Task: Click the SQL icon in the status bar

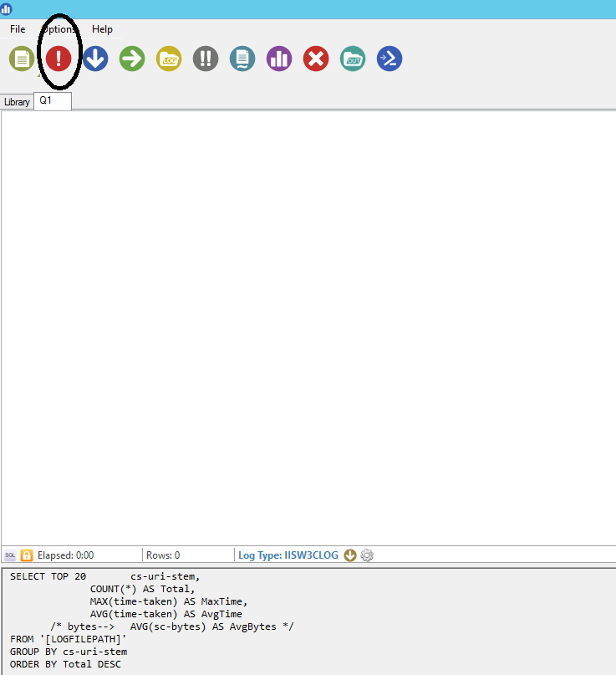Action: click(x=10, y=555)
